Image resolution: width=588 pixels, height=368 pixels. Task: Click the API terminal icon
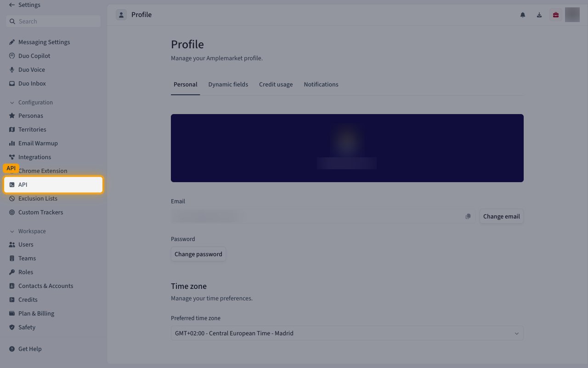tap(12, 184)
